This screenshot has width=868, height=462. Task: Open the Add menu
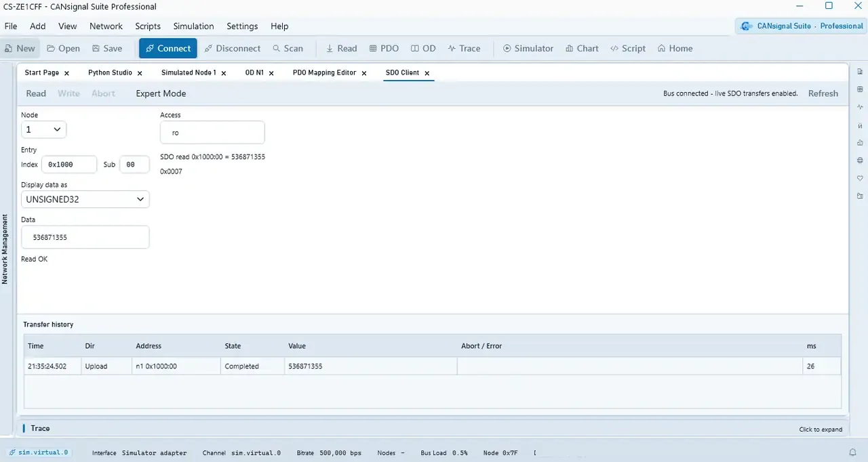[x=38, y=26]
